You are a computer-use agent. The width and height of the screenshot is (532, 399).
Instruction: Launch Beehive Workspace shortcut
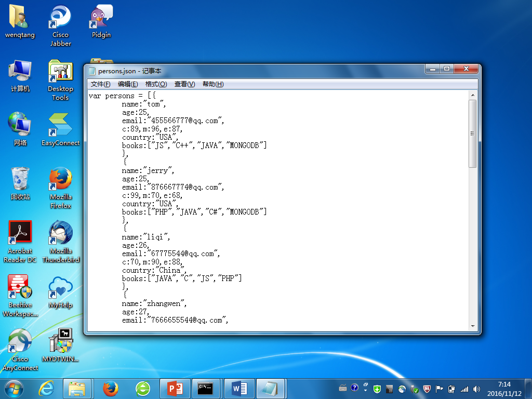click(x=20, y=296)
